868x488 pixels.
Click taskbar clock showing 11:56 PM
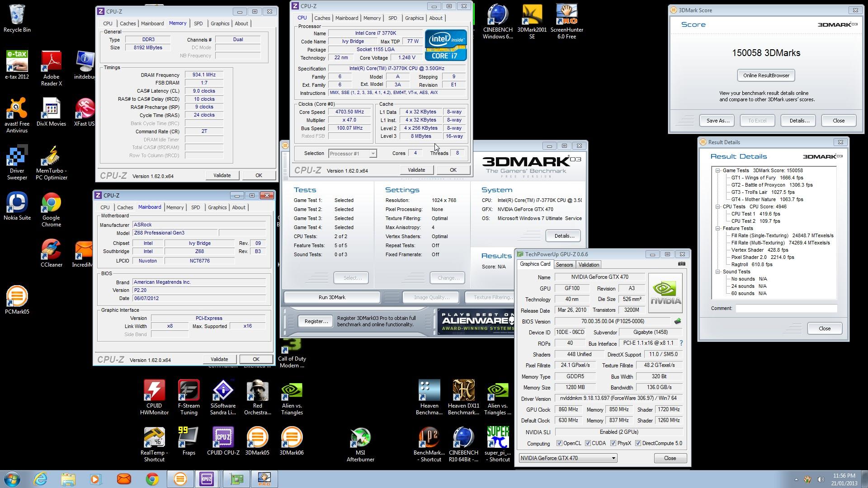(x=844, y=479)
